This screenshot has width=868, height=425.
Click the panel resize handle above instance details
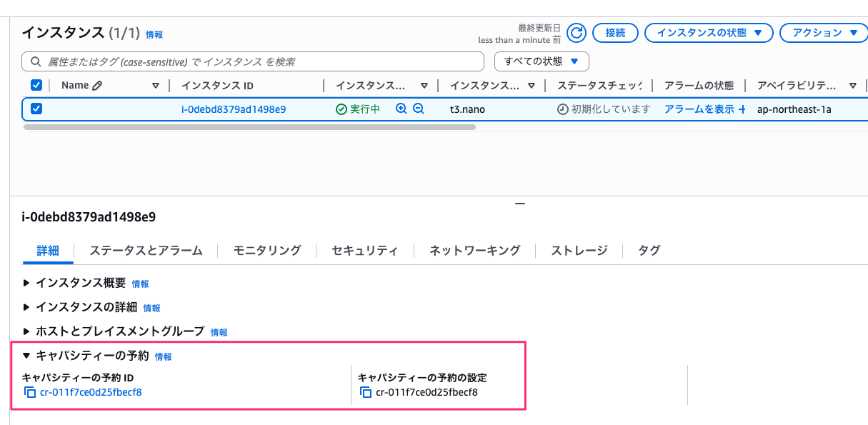coord(520,204)
